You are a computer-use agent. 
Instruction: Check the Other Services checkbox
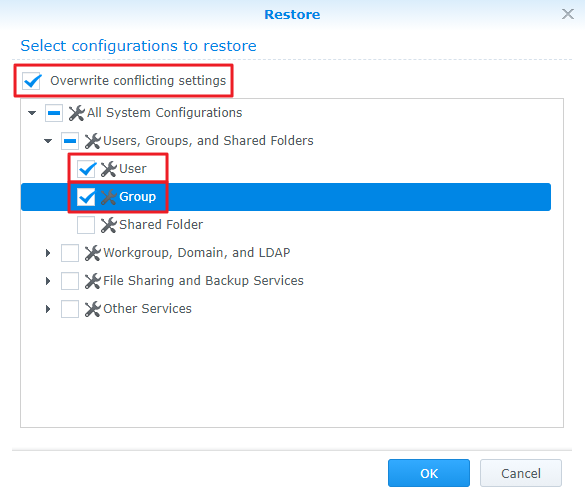click(70, 309)
